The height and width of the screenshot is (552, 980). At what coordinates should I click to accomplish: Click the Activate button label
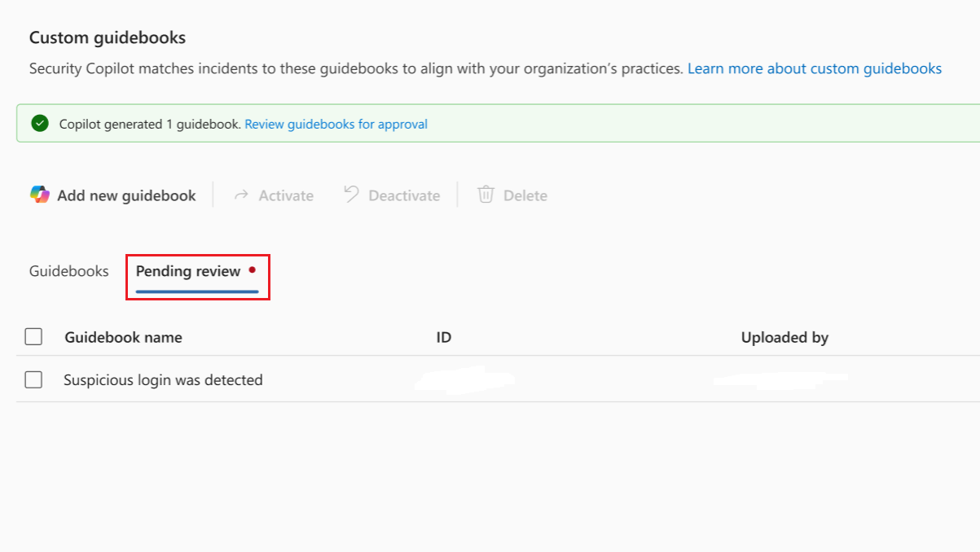tap(285, 195)
